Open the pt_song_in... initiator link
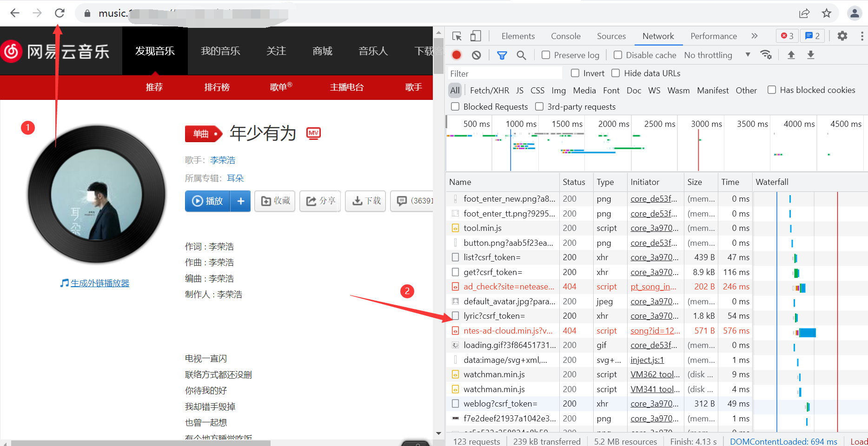 653,287
